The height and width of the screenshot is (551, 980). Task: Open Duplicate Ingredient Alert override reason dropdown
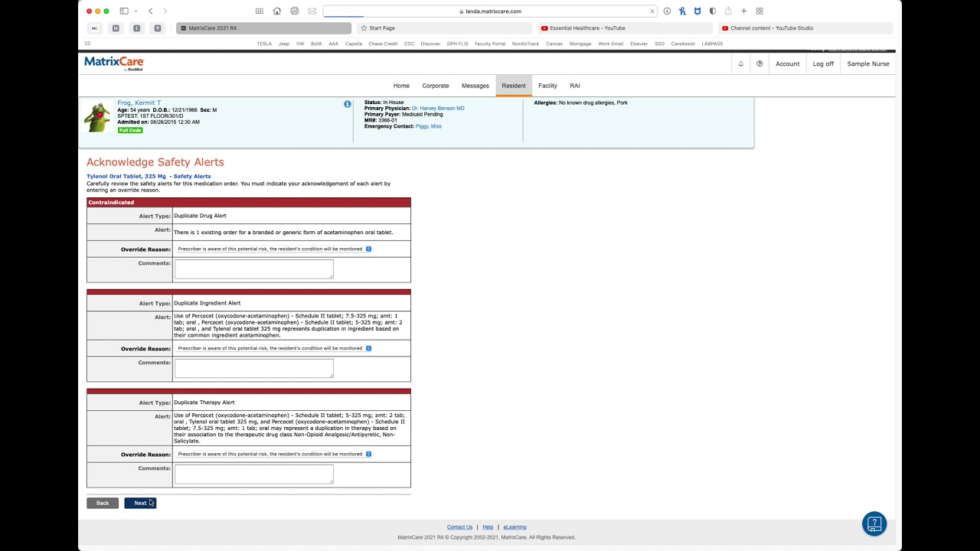pos(274,348)
